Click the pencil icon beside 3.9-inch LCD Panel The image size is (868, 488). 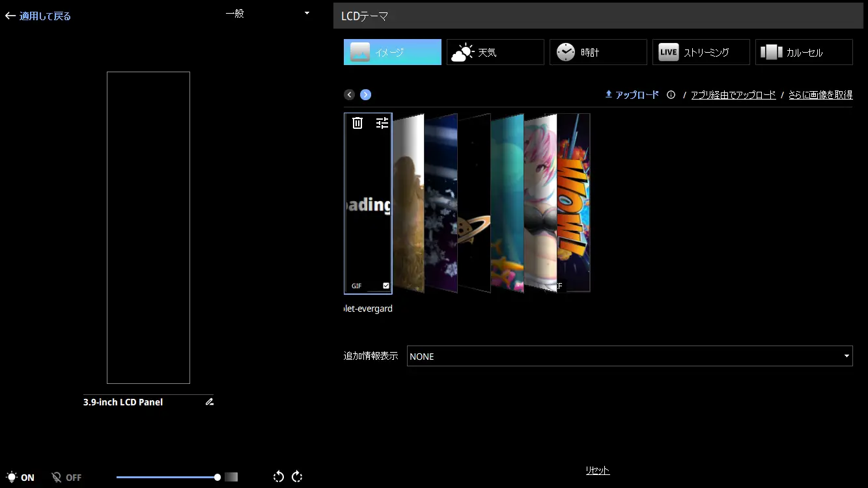[x=209, y=402]
